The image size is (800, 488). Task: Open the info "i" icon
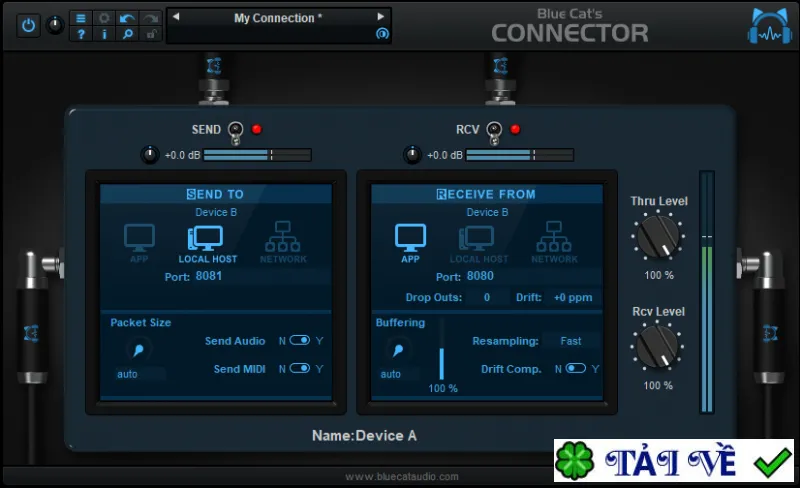(104, 34)
